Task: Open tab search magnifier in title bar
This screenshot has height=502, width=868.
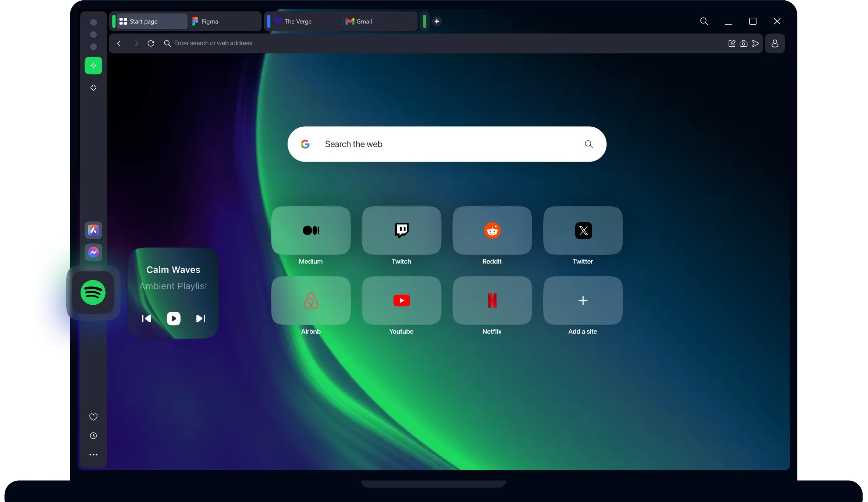Action: 704,21
